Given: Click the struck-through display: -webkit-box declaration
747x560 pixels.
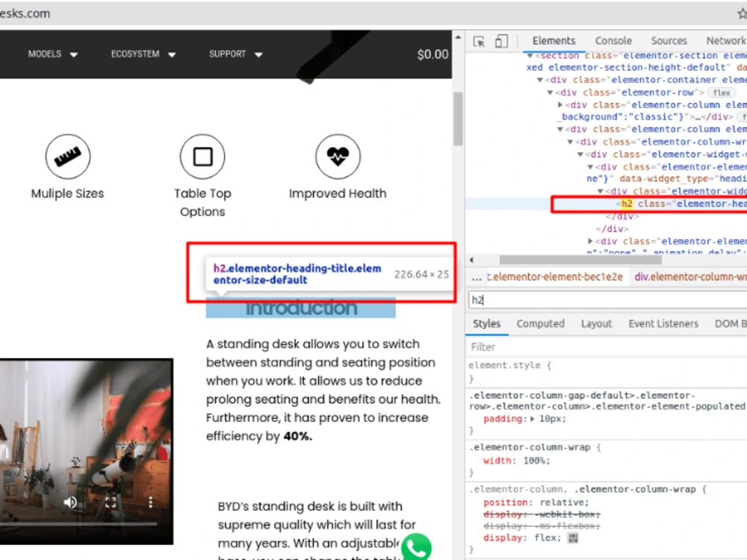Looking at the screenshot, I should coord(542,514).
